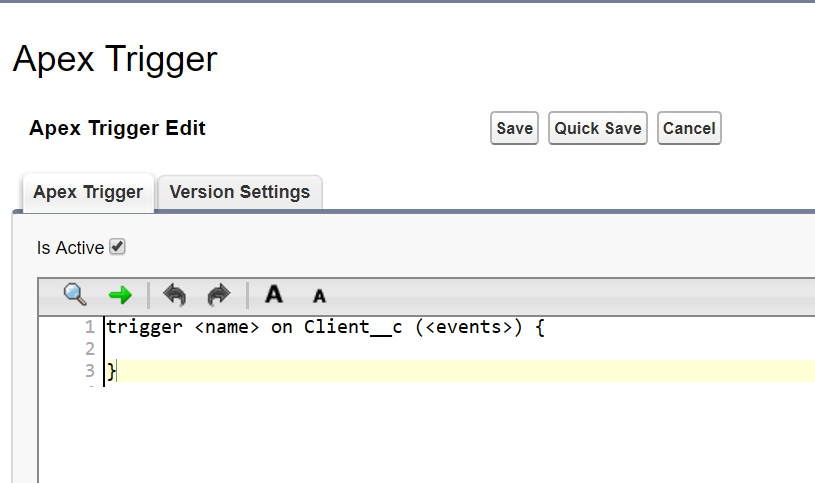Click the Is Active label text
Screen dimensions: 815x483
pyautogui.click(x=70, y=247)
